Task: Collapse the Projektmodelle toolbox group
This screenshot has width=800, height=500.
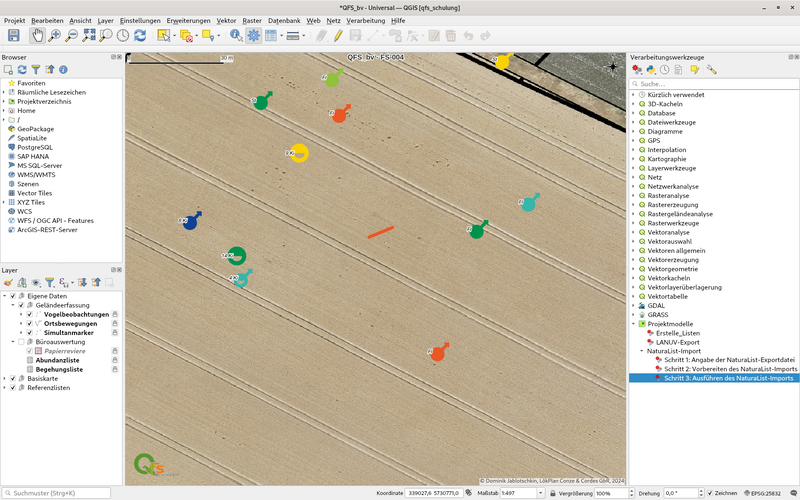Action: coord(634,324)
